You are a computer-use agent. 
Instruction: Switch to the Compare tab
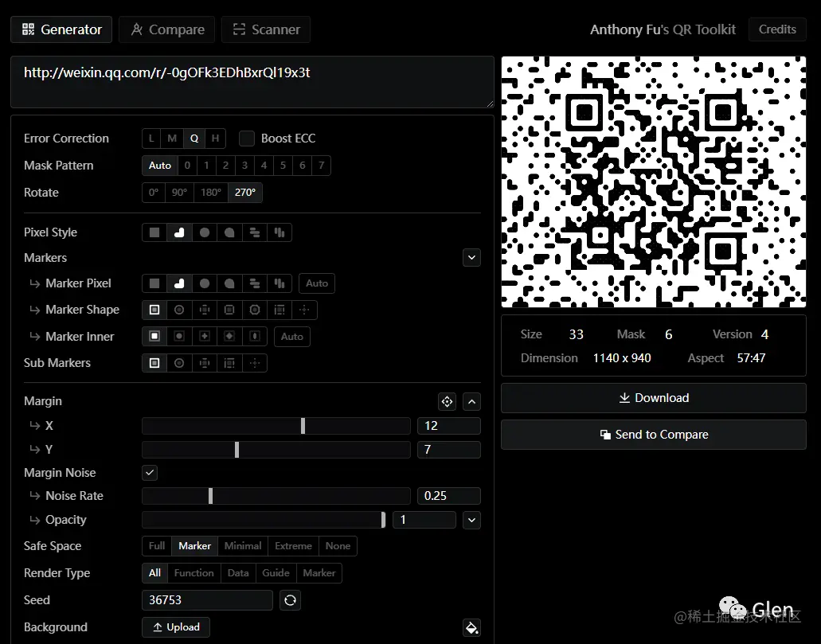click(x=167, y=29)
